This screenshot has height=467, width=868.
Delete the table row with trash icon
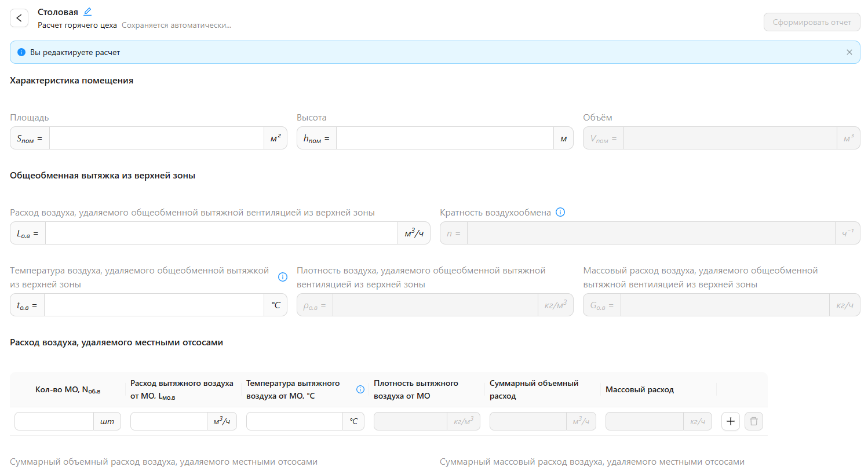pos(753,421)
